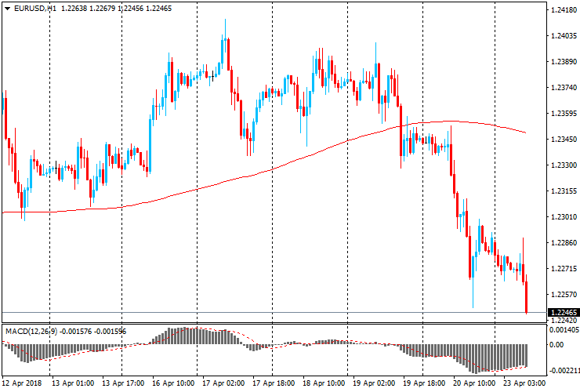Click the 1.23890 price axis label
580x392 pixels.
point(564,62)
